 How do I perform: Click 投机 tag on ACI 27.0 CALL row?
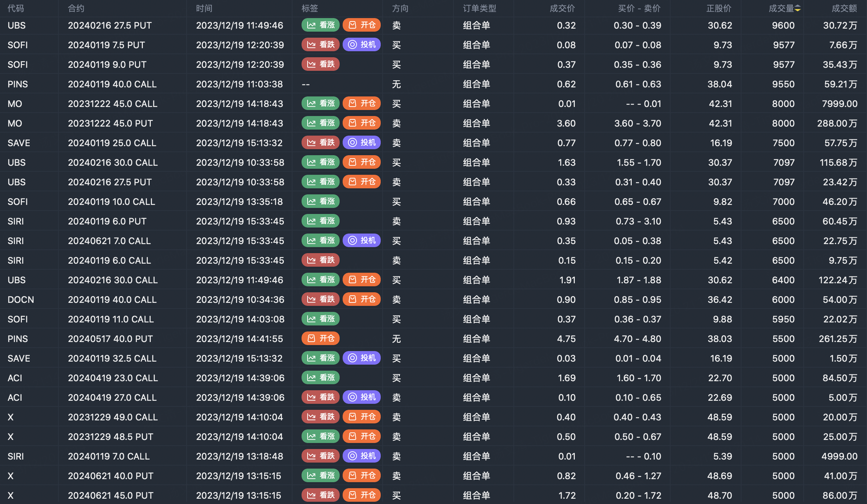point(362,397)
